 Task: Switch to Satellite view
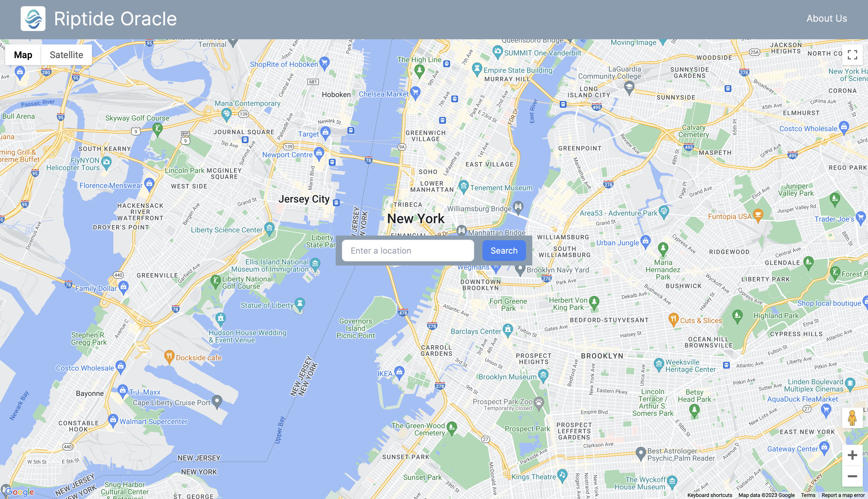point(66,55)
